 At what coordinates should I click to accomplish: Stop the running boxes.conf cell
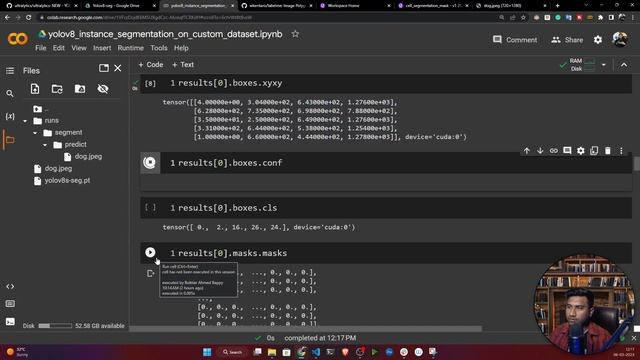click(x=150, y=162)
